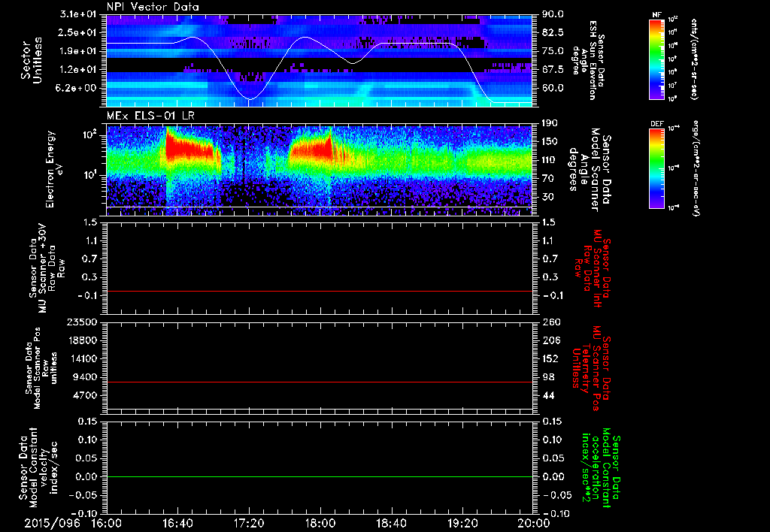Click the red electron burst near 18:00

click(x=312, y=148)
